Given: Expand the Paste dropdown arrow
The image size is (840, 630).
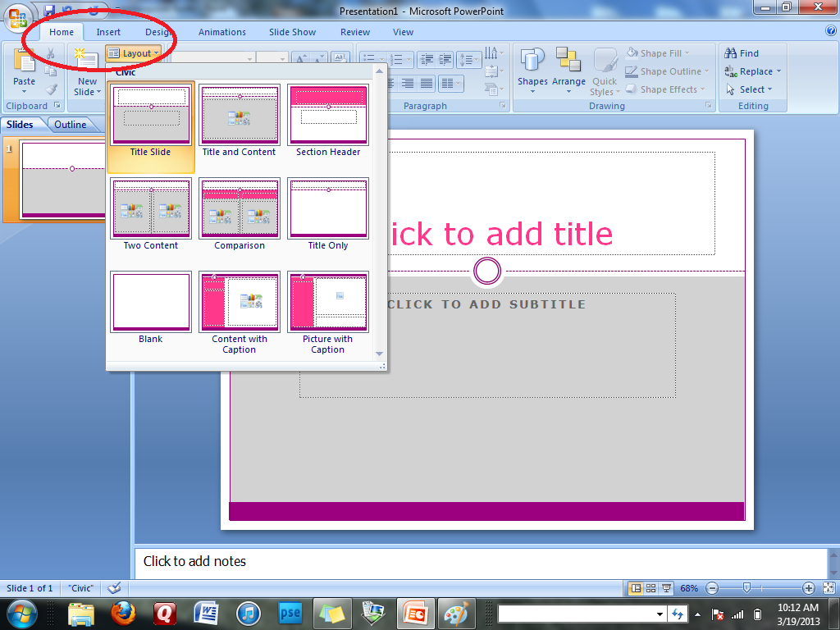Looking at the screenshot, I should [24, 92].
